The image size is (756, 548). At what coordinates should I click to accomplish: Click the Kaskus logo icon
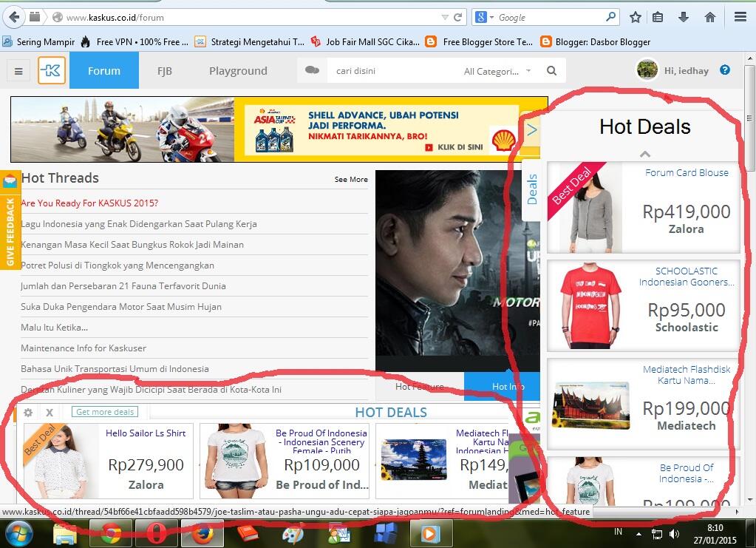pos(52,70)
